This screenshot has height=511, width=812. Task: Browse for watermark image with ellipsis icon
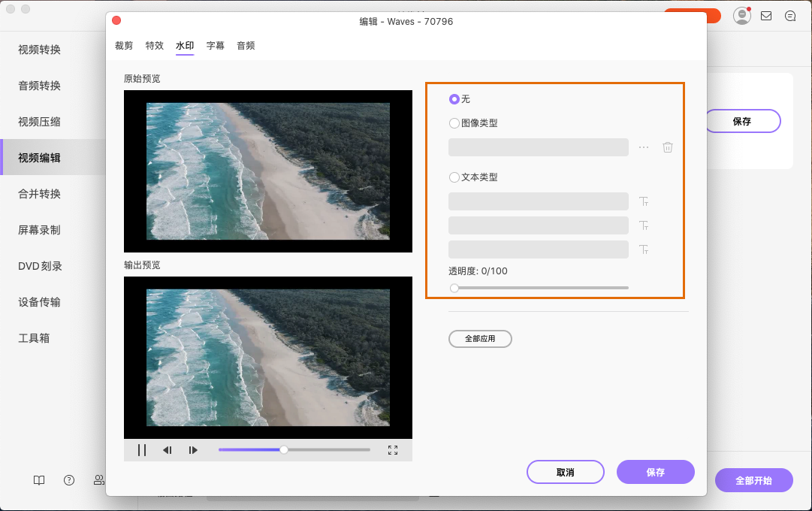click(x=644, y=147)
